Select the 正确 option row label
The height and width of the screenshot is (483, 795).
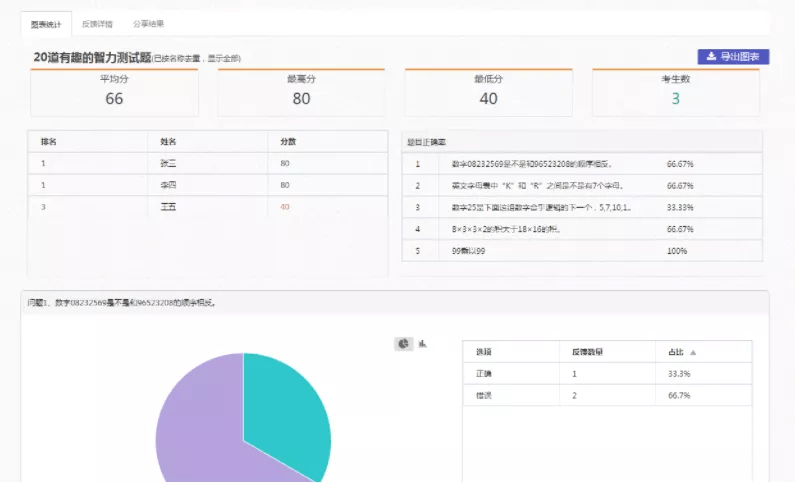(484, 374)
